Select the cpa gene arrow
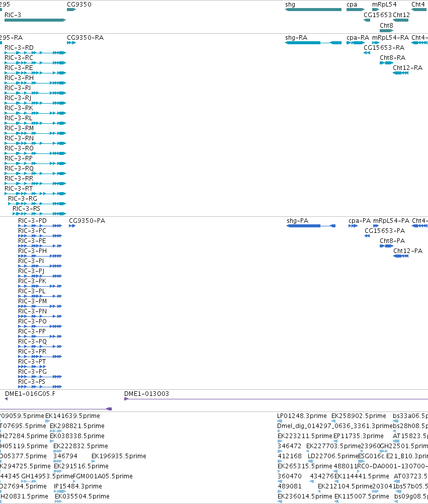This screenshot has height=504, width=428. (356, 10)
